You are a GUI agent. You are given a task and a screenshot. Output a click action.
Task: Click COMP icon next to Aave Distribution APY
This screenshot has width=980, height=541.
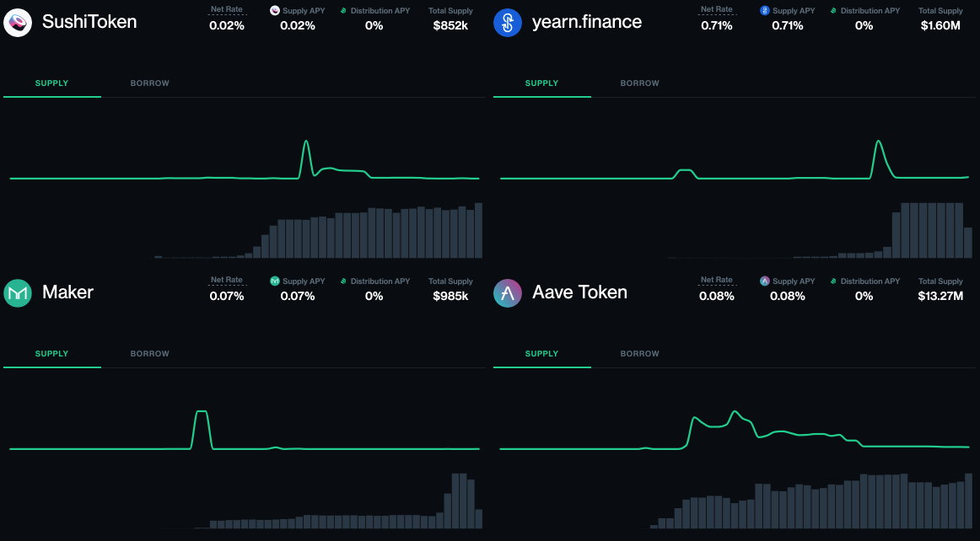[x=833, y=281]
